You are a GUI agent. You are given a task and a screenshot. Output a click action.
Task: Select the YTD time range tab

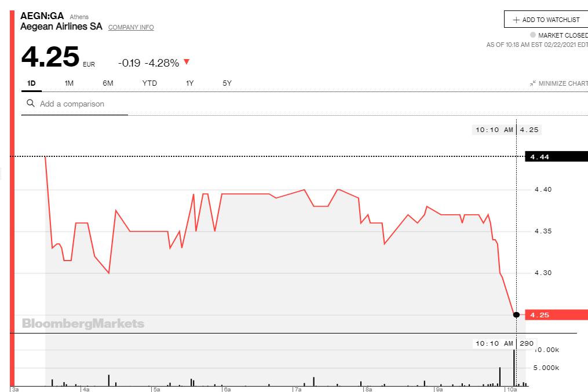point(149,83)
